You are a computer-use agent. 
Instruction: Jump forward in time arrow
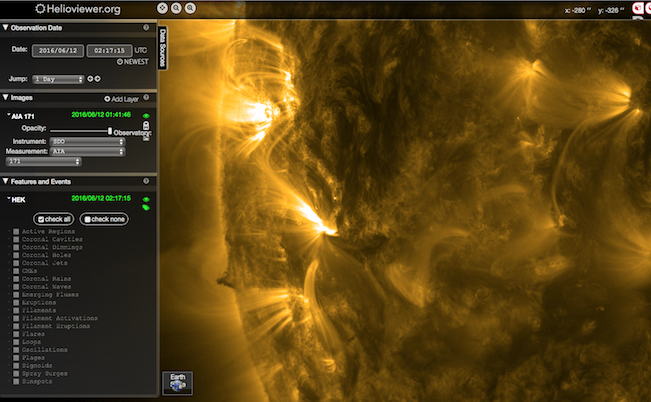tap(98, 78)
